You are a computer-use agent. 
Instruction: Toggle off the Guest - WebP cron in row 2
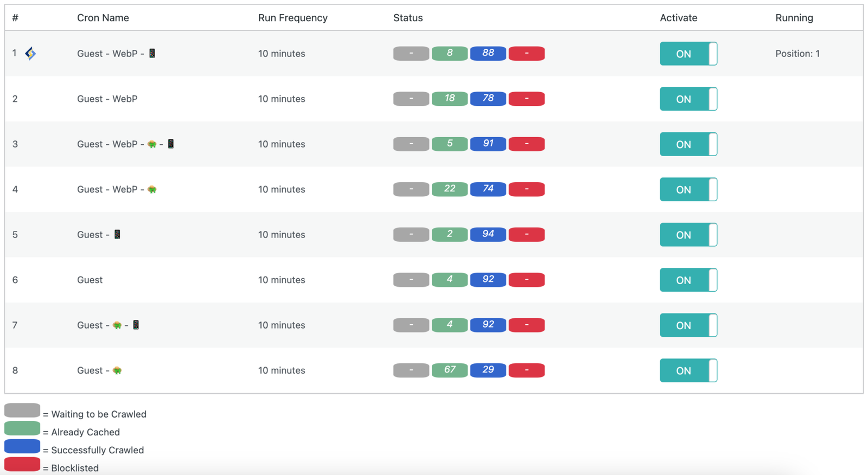(x=688, y=99)
